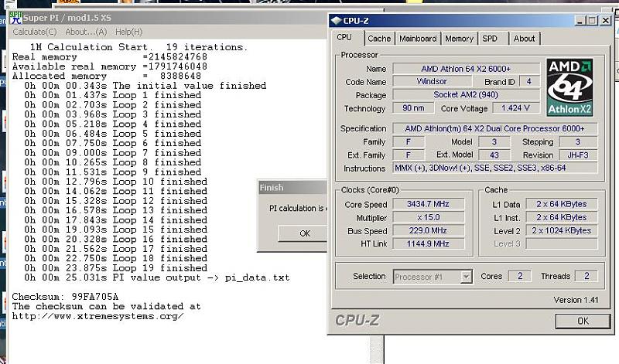Image resolution: width=619 pixels, height=364 pixels.
Task: Minimize the CPU-Z window
Action: point(579,21)
